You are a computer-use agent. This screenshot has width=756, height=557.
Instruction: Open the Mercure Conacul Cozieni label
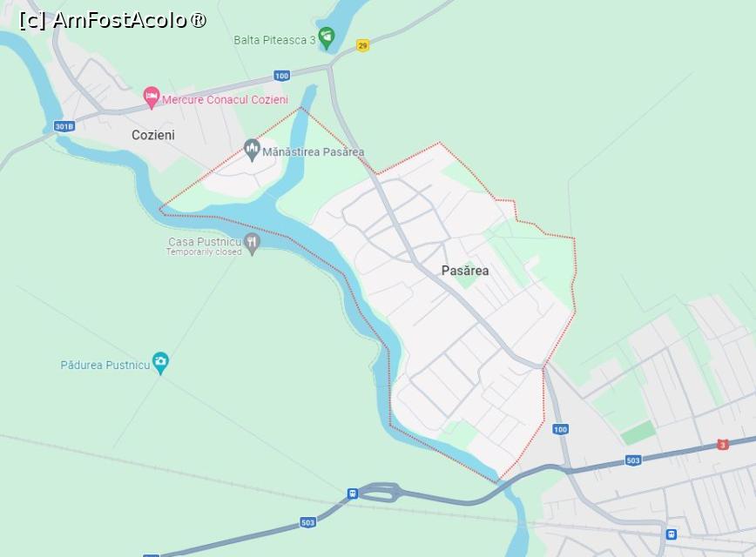(x=226, y=100)
